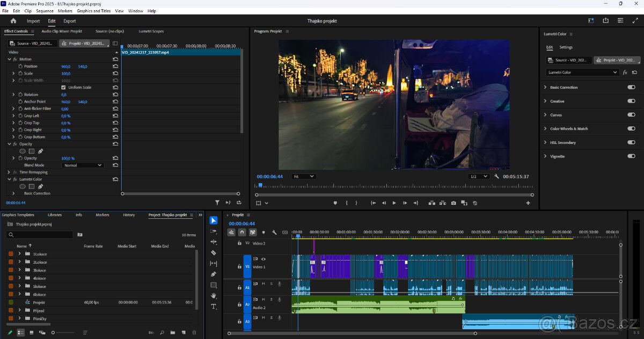
Task: Play the sequence in the Program monitor
Action: click(394, 203)
